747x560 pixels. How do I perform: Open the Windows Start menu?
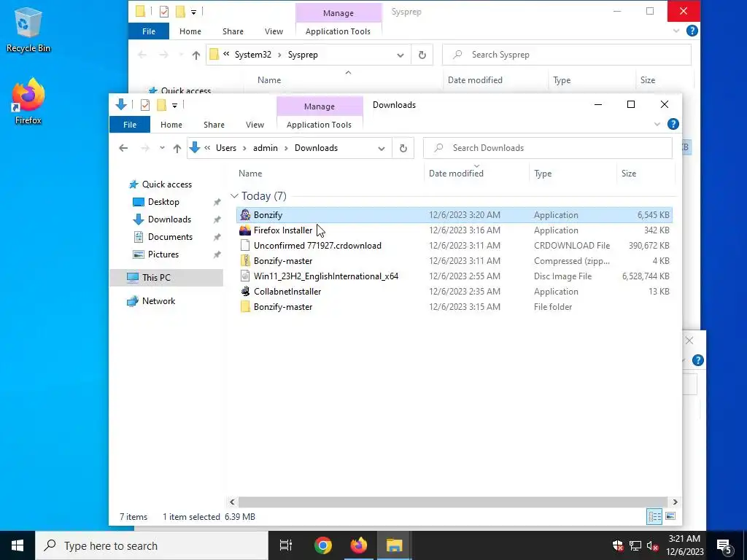pos(18,545)
